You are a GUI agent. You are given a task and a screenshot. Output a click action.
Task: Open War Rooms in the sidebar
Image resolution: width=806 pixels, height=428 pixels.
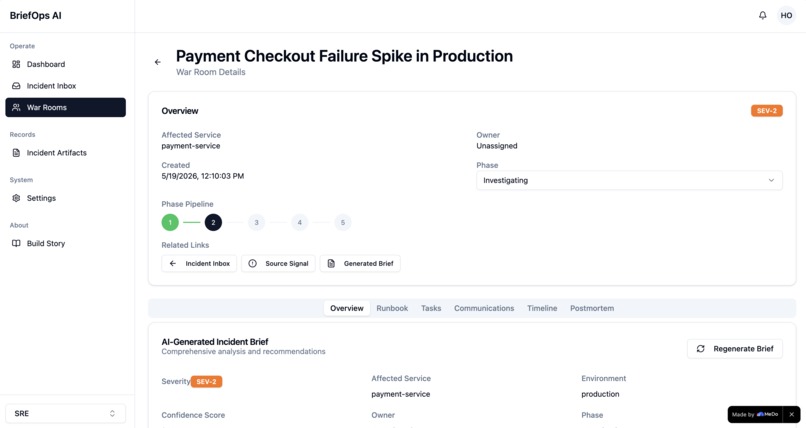65,107
